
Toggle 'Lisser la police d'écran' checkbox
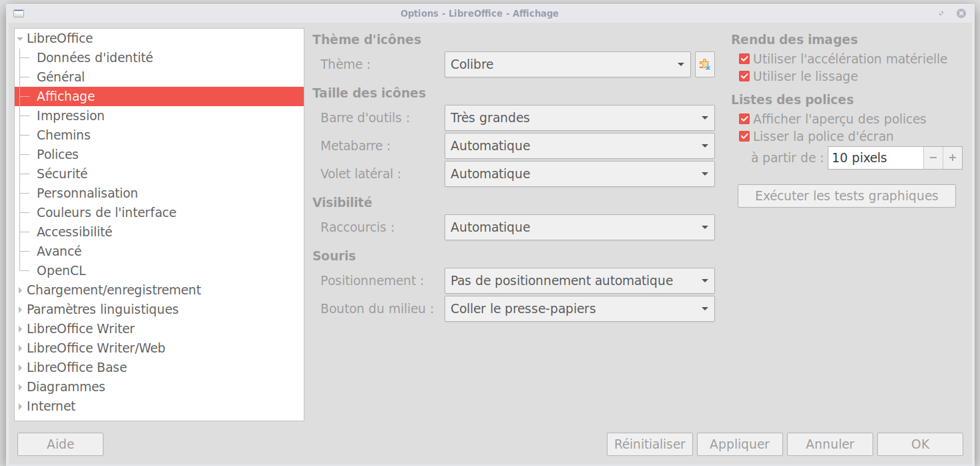pyautogui.click(x=744, y=136)
